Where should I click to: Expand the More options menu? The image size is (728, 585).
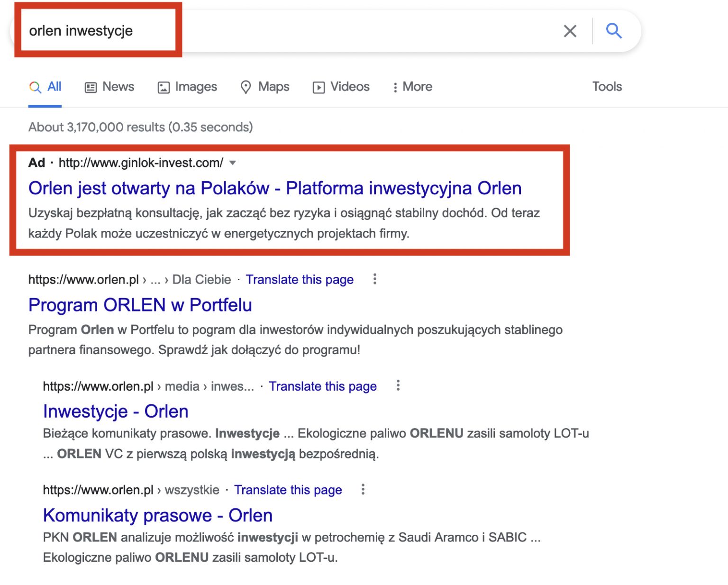tap(412, 87)
